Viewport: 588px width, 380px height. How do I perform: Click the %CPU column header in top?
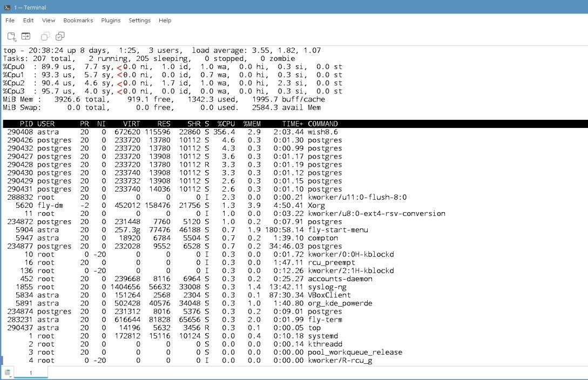tap(226, 124)
